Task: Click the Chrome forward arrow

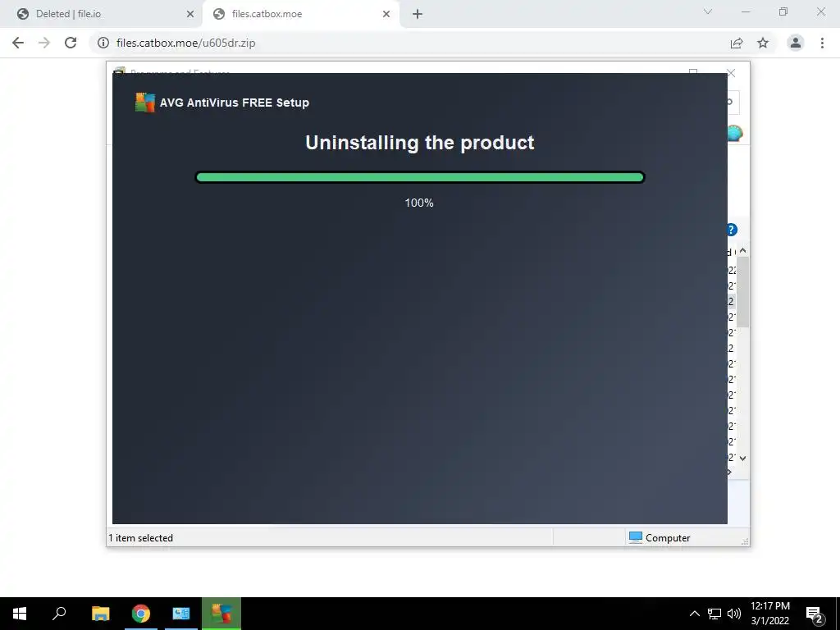Action: pyautogui.click(x=44, y=43)
